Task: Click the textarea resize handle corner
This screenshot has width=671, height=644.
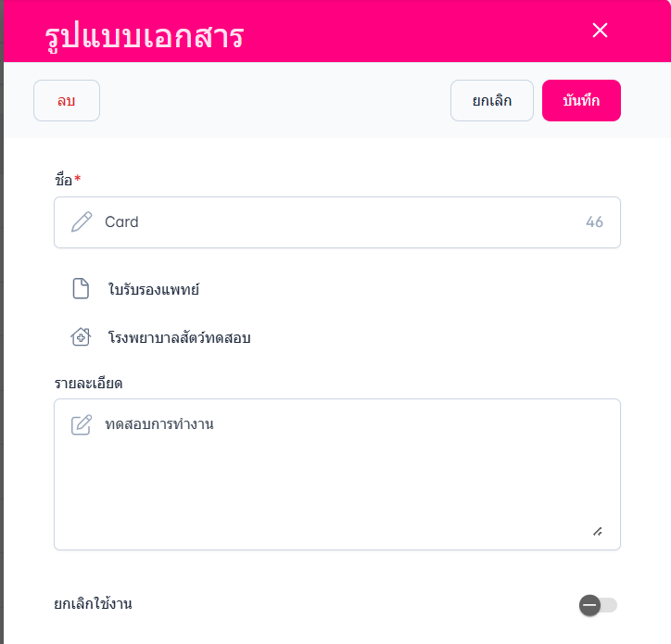Action: coord(598,531)
